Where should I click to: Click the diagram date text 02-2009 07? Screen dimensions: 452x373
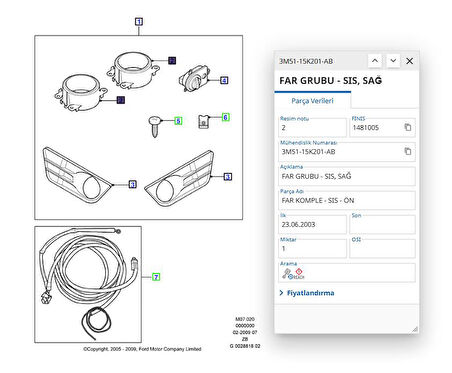tap(245, 332)
